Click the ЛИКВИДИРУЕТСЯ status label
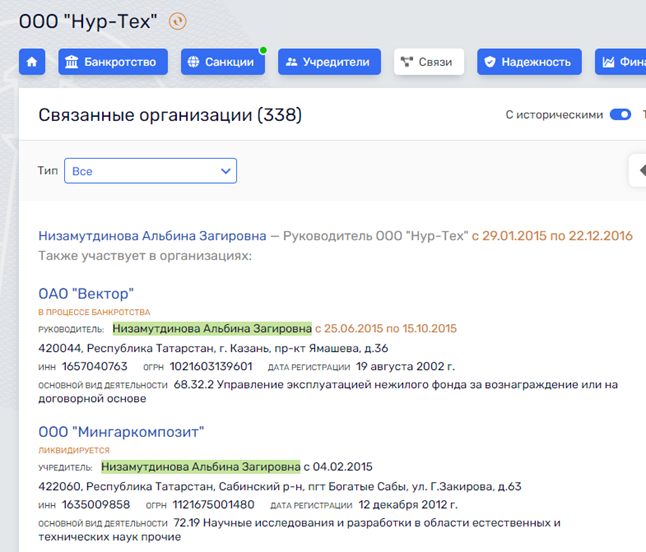The width and height of the screenshot is (646, 552). point(74,450)
